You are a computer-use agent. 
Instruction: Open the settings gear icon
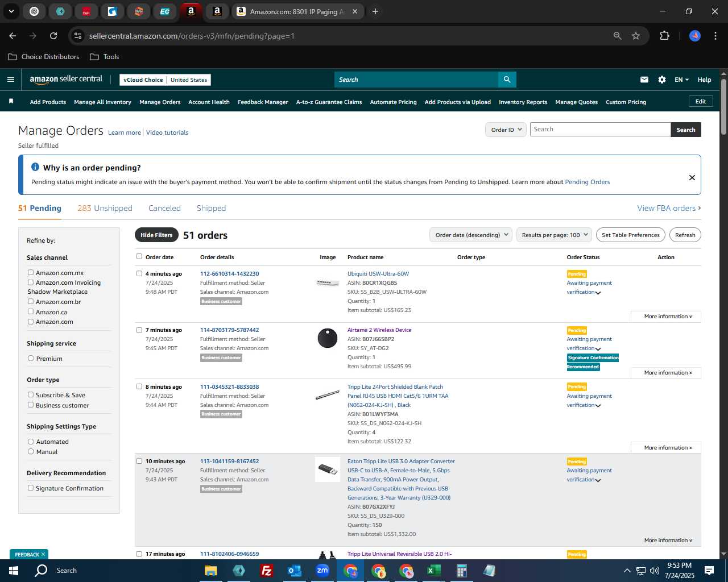[x=662, y=80]
